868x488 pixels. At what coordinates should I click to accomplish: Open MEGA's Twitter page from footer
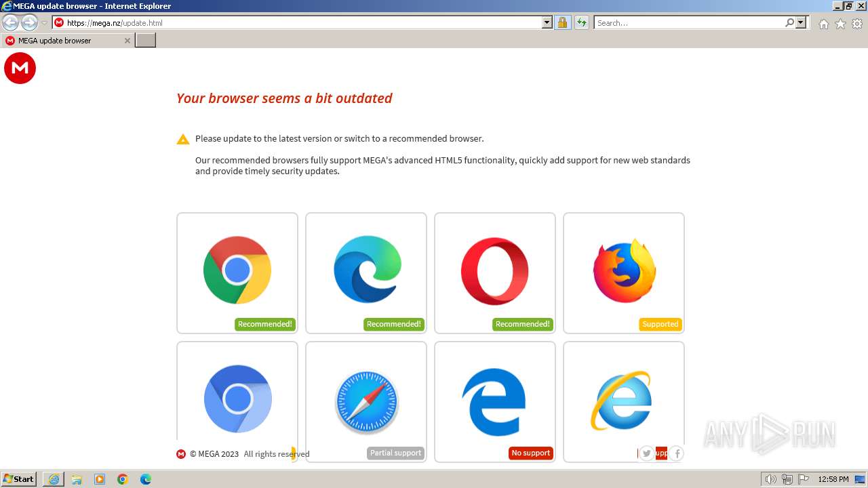pyautogui.click(x=646, y=453)
